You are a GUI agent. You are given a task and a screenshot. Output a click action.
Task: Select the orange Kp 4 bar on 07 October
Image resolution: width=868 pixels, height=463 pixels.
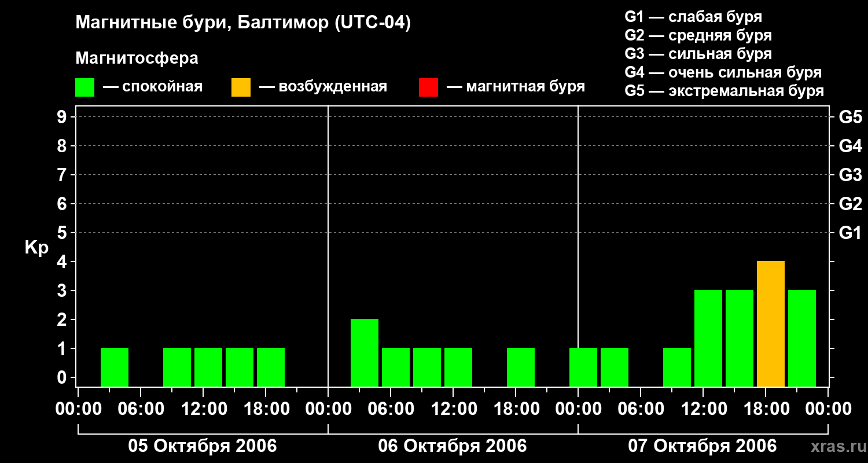pyautogui.click(x=771, y=324)
